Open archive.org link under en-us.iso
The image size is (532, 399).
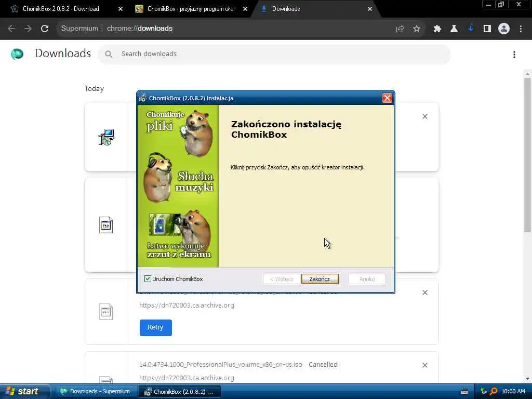tap(187, 378)
